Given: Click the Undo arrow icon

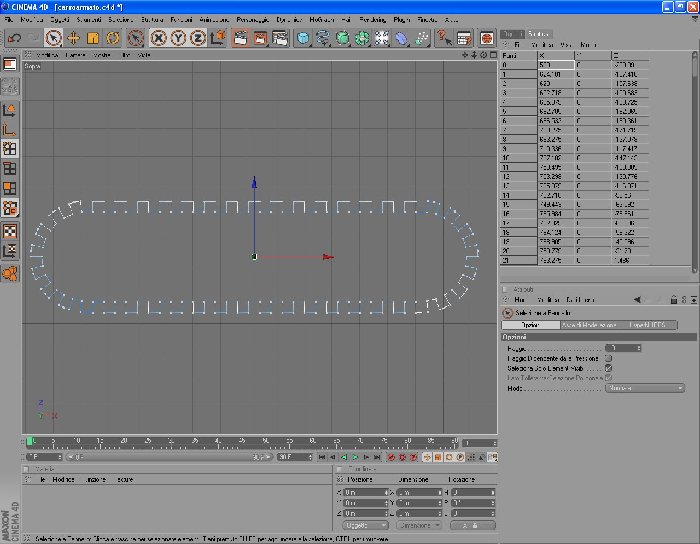Looking at the screenshot, I should click(x=14, y=38).
